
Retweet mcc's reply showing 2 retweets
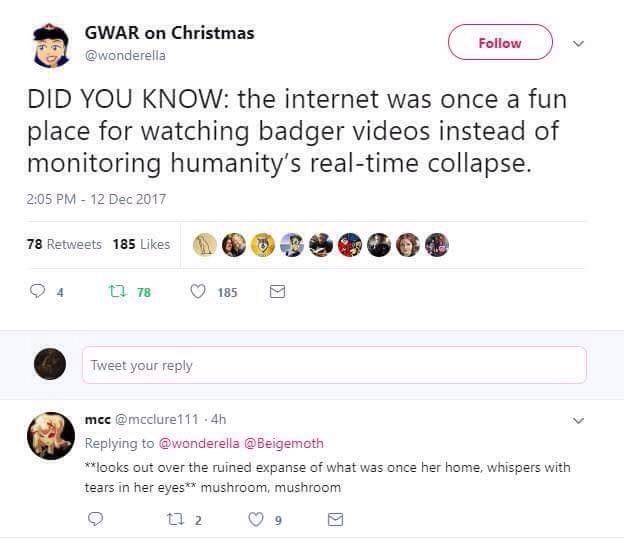coord(181,520)
